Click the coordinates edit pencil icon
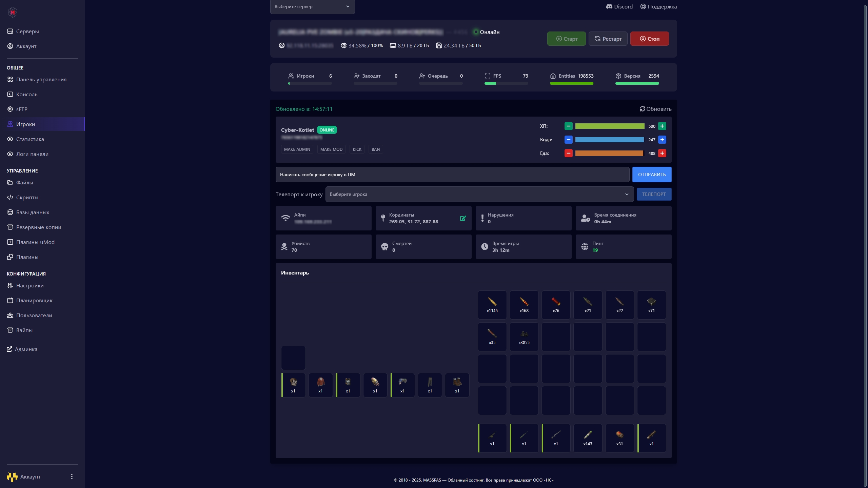 click(463, 219)
